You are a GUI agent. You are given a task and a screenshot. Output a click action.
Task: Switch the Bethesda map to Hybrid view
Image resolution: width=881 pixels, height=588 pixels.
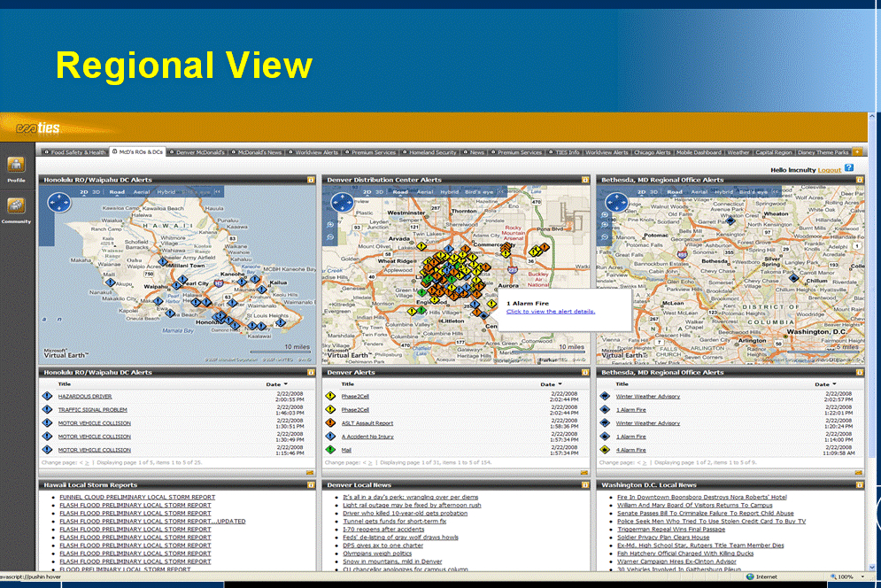point(723,192)
